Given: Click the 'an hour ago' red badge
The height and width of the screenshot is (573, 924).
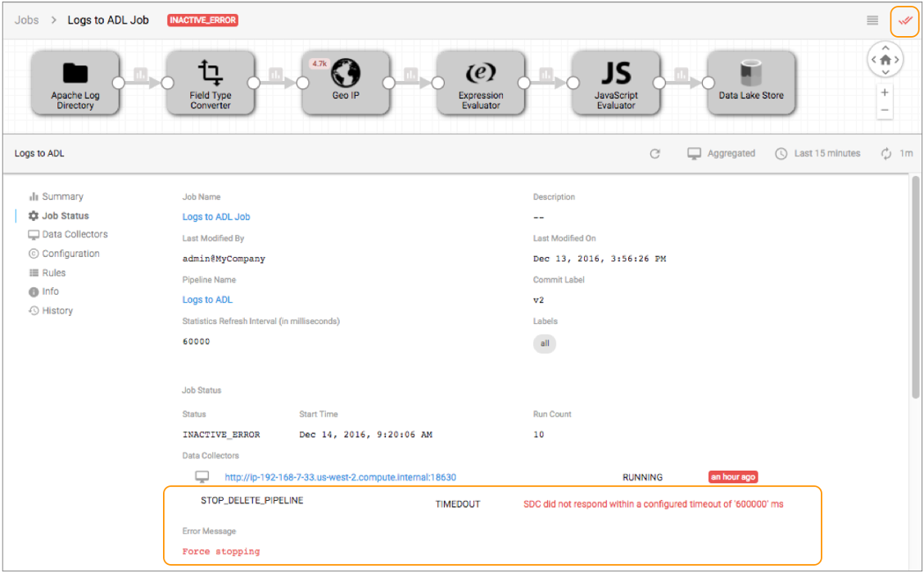Looking at the screenshot, I should [733, 477].
